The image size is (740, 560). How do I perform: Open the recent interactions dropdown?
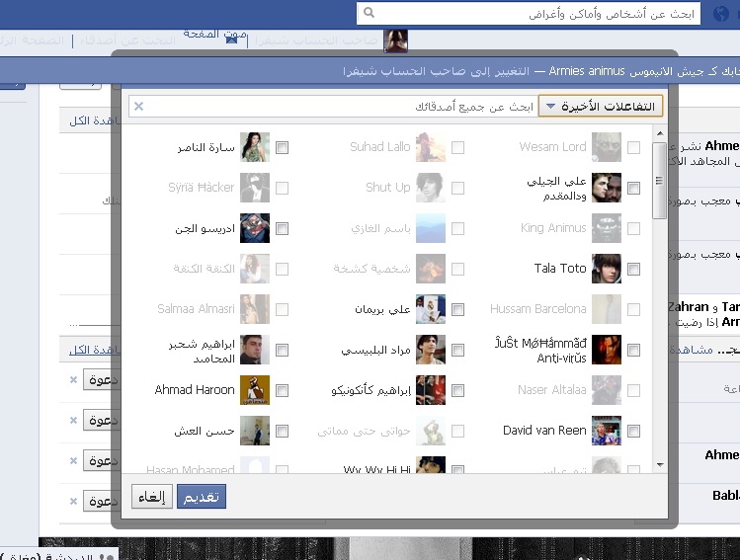click(601, 107)
